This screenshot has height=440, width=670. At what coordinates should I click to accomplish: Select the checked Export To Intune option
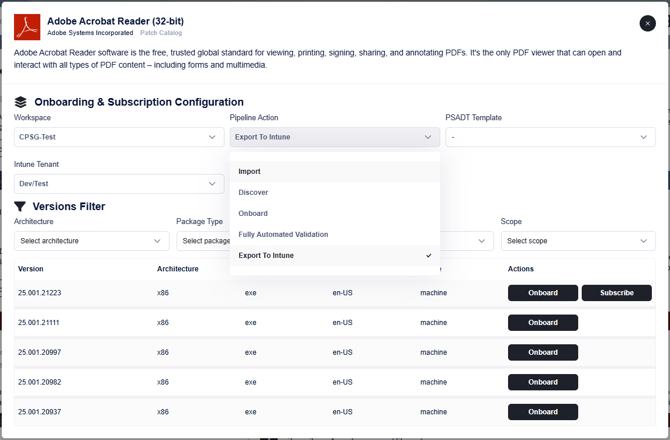coord(334,255)
